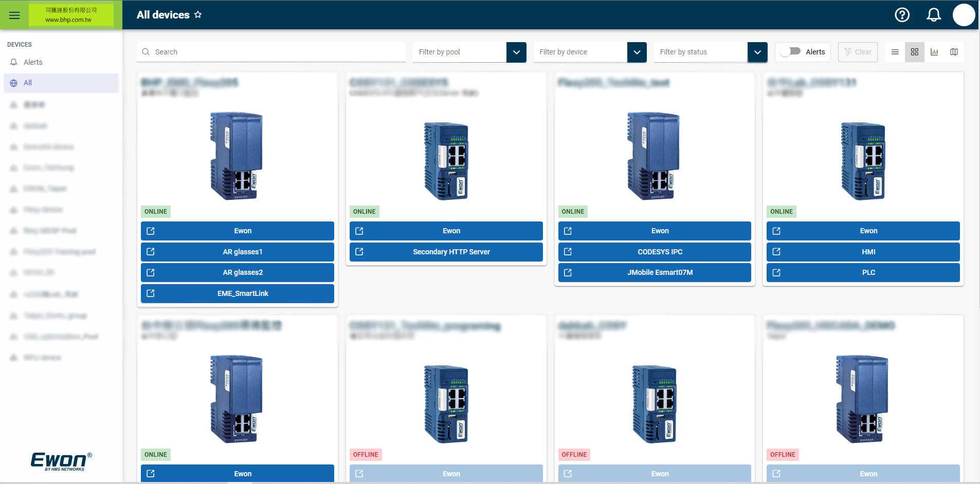Click the search magnifier icon

pos(146,52)
